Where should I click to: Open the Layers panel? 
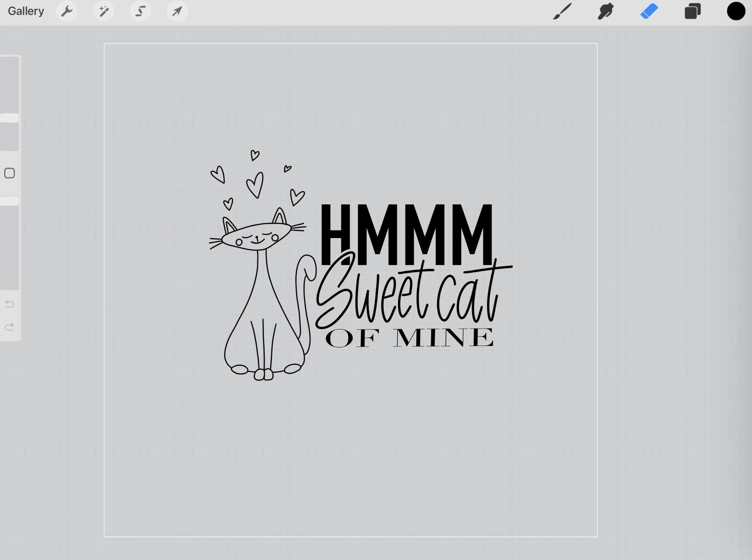coord(692,11)
